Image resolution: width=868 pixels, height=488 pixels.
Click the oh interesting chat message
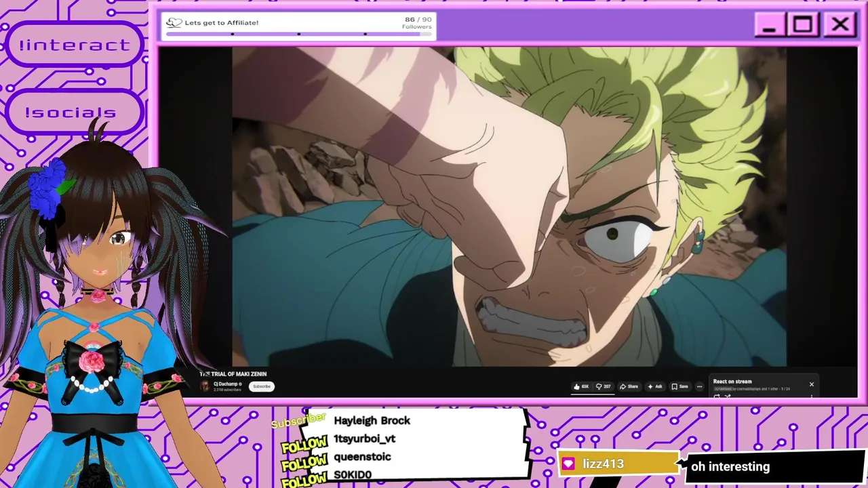coord(730,466)
